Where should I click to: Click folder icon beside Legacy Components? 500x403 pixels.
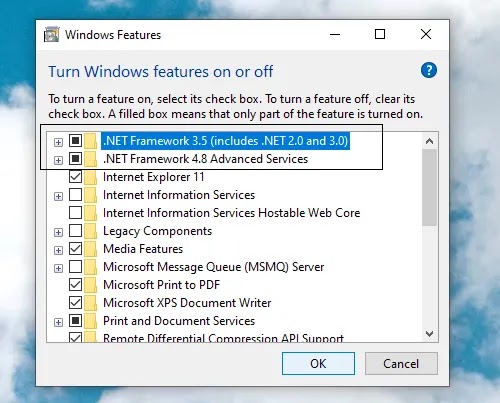point(90,231)
